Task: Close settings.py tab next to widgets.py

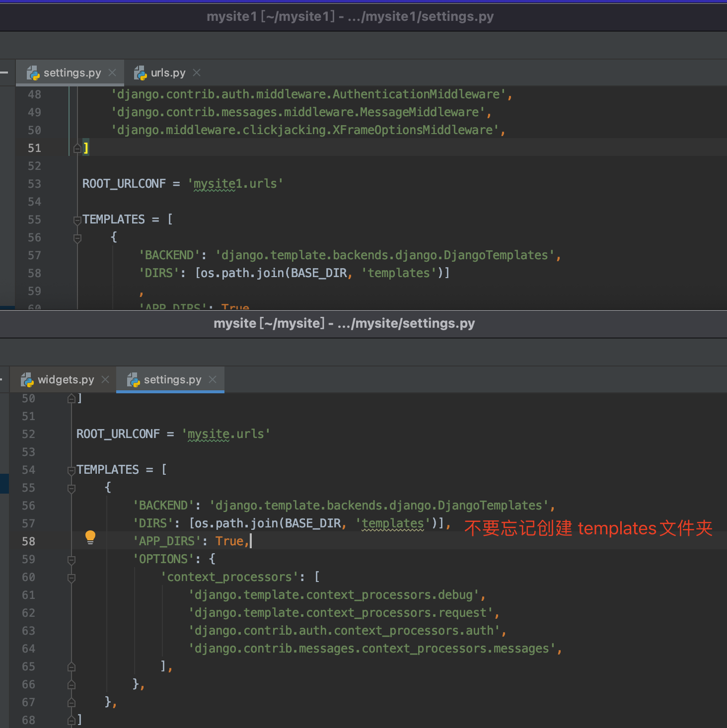Action: pyautogui.click(x=213, y=379)
